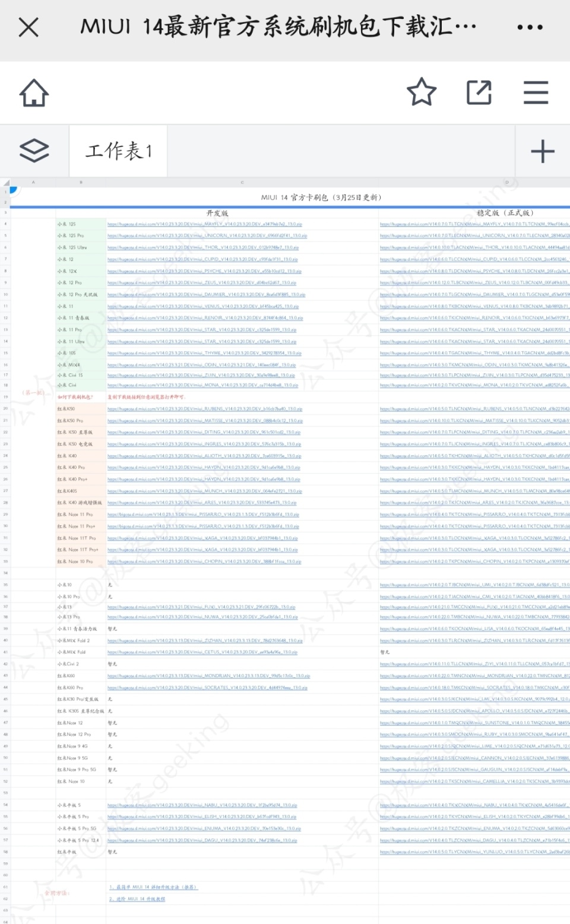Open the RUBENS dev link for 红米K50
Screen dimensions: 570x924
pyautogui.click(x=205, y=409)
